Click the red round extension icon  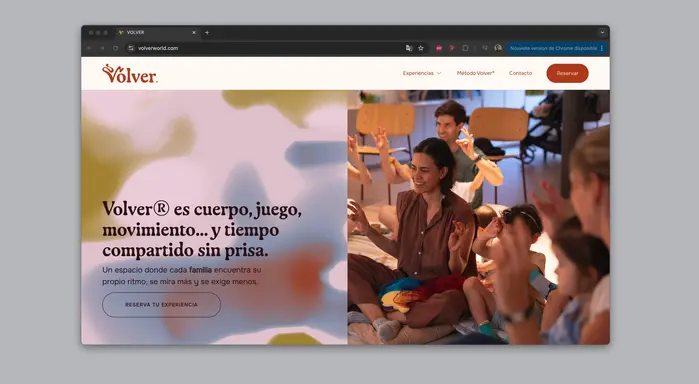[x=439, y=48]
